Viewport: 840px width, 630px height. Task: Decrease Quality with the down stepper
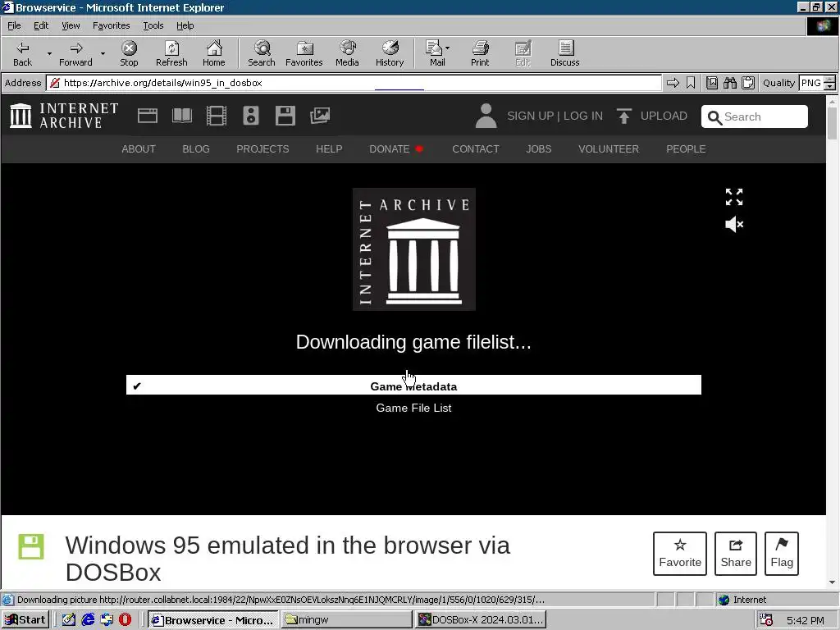click(830, 86)
